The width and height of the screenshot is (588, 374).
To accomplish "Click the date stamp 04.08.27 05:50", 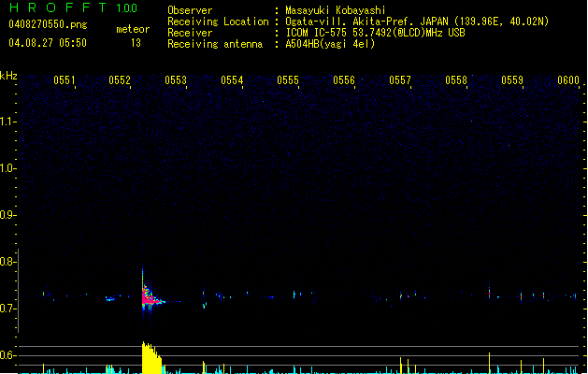I will point(48,43).
